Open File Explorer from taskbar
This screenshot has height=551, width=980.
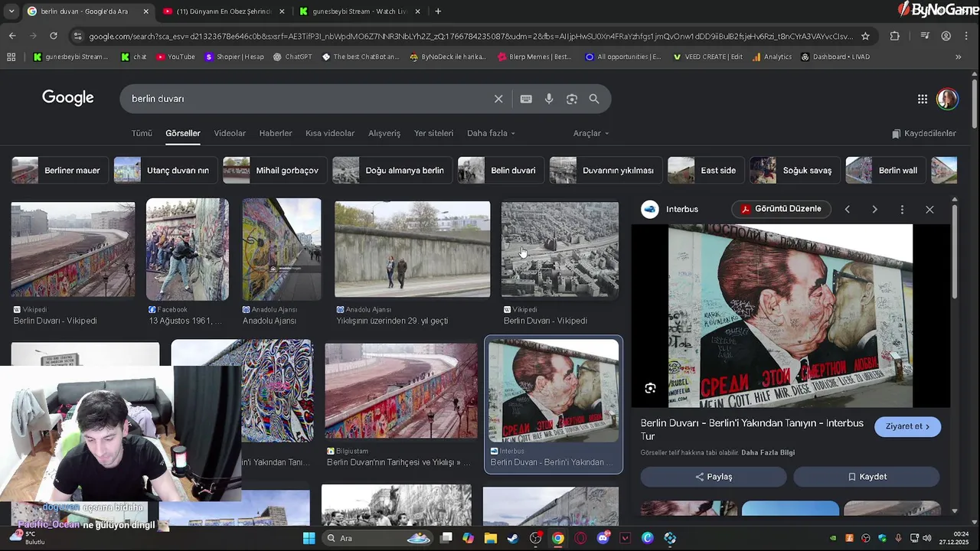(x=491, y=538)
